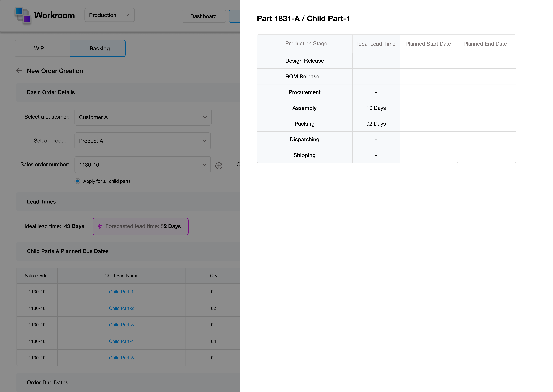553x392 pixels.
Task: Open Child Part-5 details link
Action: click(121, 358)
